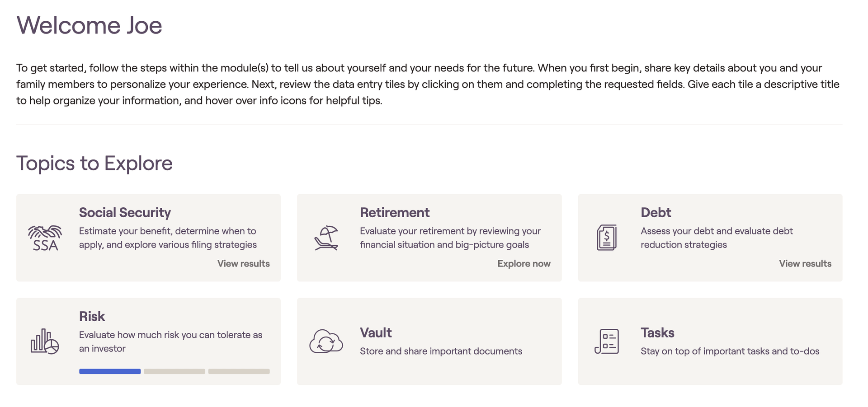The height and width of the screenshot is (407, 868).
Task: Select the Social Security heading
Action: point(125,213)
